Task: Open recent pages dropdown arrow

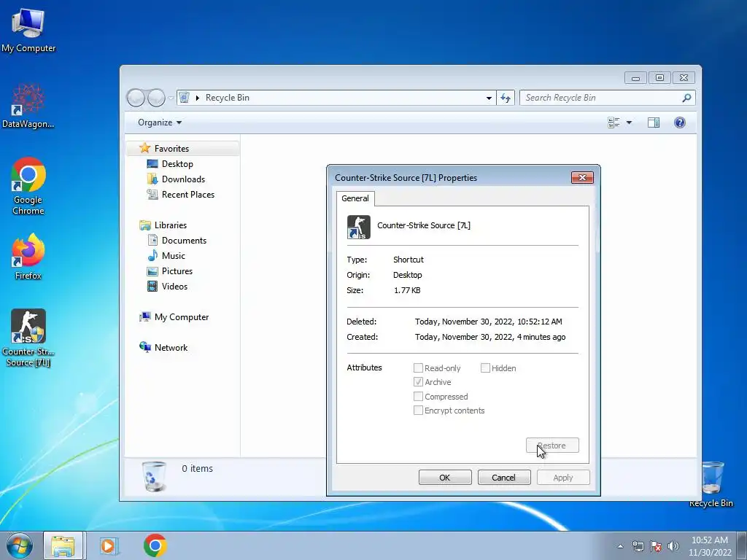Action: pos(171,98)
